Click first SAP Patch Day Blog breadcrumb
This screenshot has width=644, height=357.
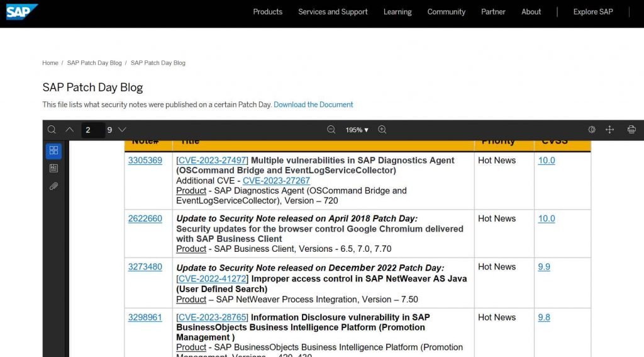click(94, 63)
